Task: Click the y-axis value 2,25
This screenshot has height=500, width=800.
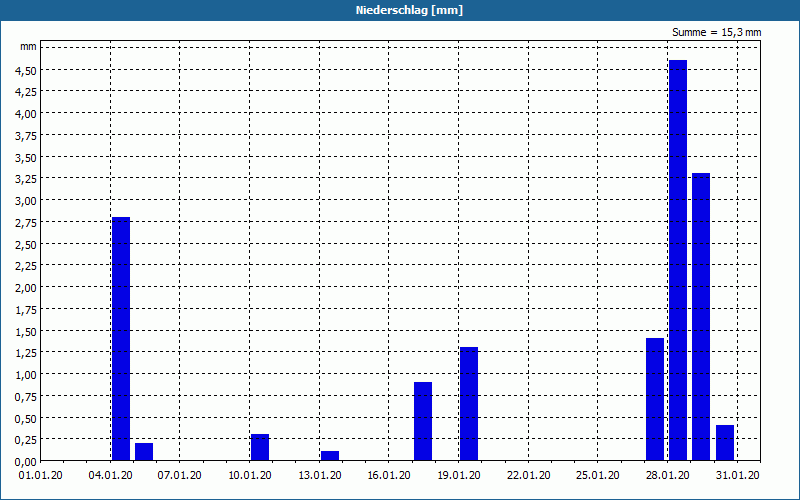Action: 26,266
